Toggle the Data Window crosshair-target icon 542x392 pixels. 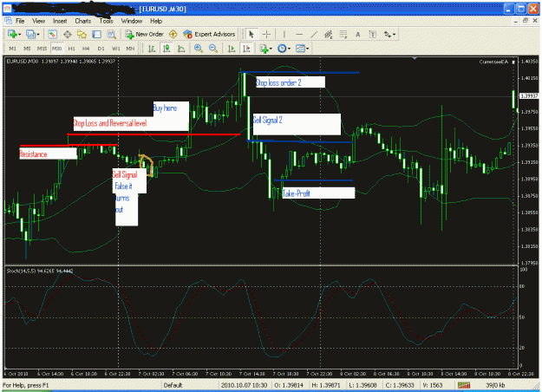point(68,34)
